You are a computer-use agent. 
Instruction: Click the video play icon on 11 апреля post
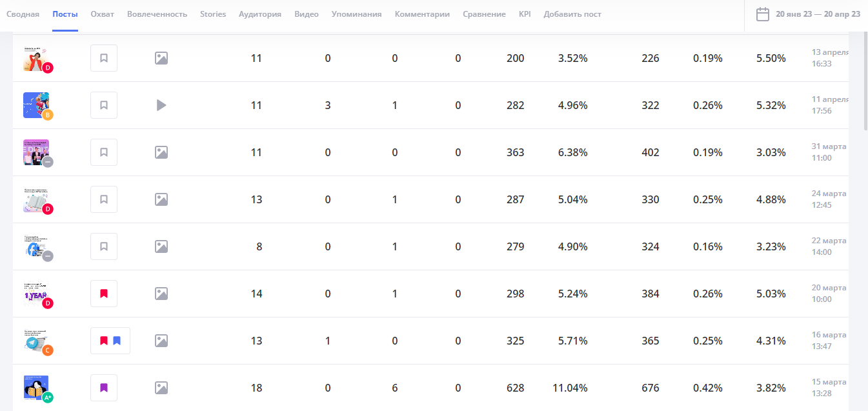pyautogui.click(x=161, y=105)
